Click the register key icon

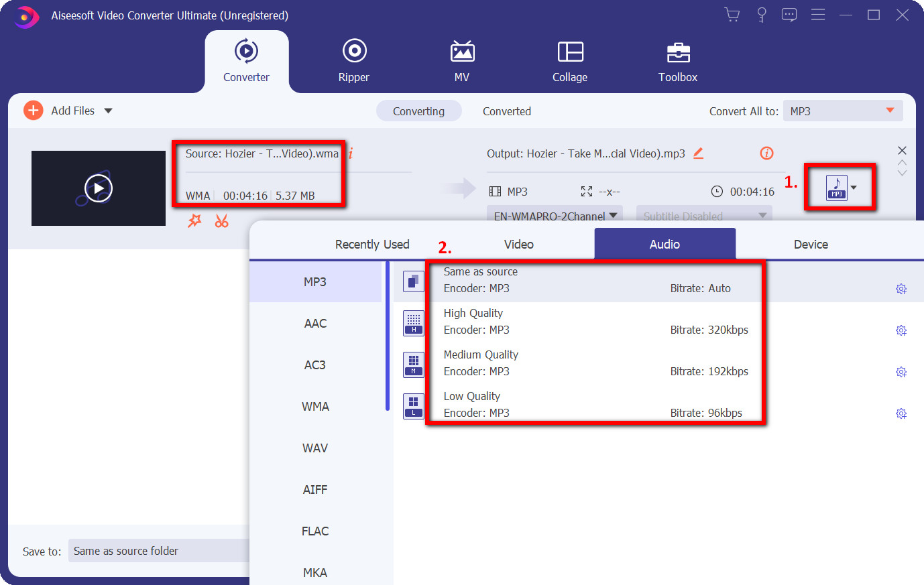pyautogui.click(x=761, y=15)
